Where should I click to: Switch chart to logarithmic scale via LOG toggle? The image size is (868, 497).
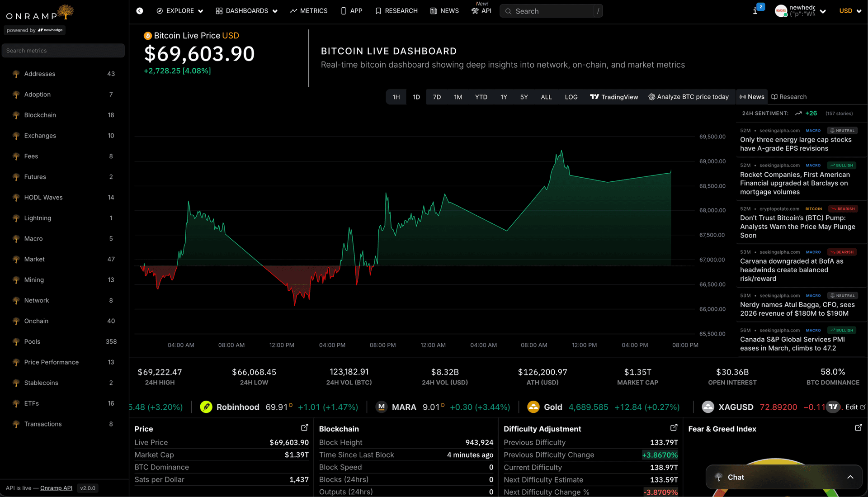tap(571, 96)
